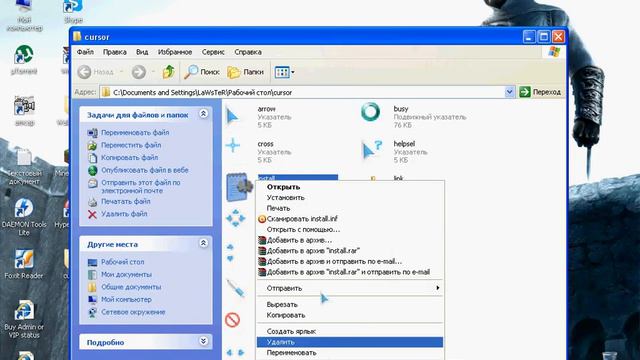Viewport: 640px width, 360px height.
Task: Go back with the Назад arrow button
Action: (x=96, y=72)
